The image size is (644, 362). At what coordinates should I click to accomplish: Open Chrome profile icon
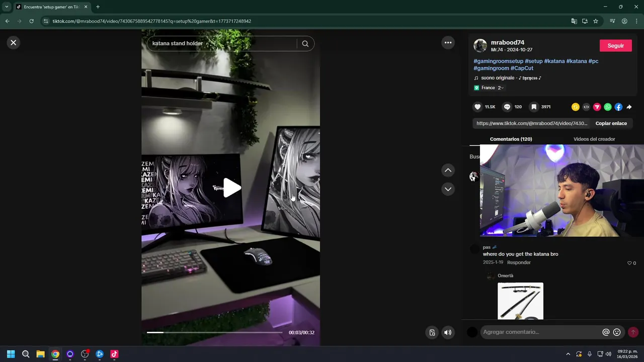tap(624, 21)
